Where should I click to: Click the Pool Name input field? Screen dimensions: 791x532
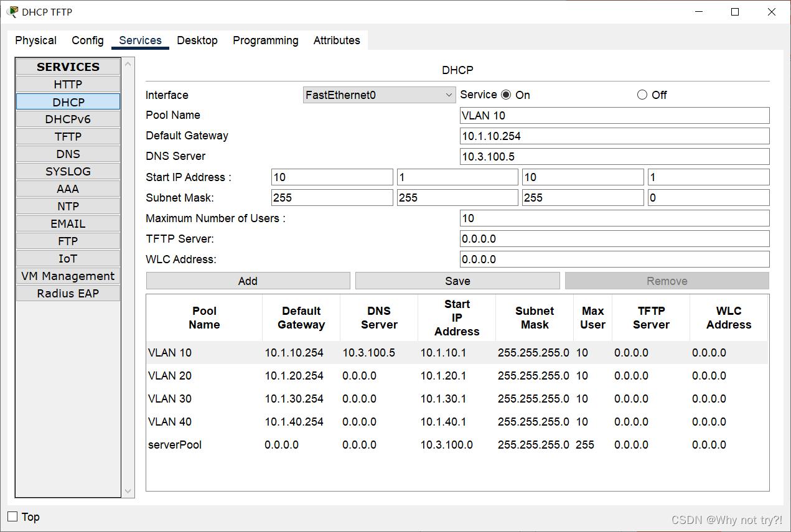614,115
